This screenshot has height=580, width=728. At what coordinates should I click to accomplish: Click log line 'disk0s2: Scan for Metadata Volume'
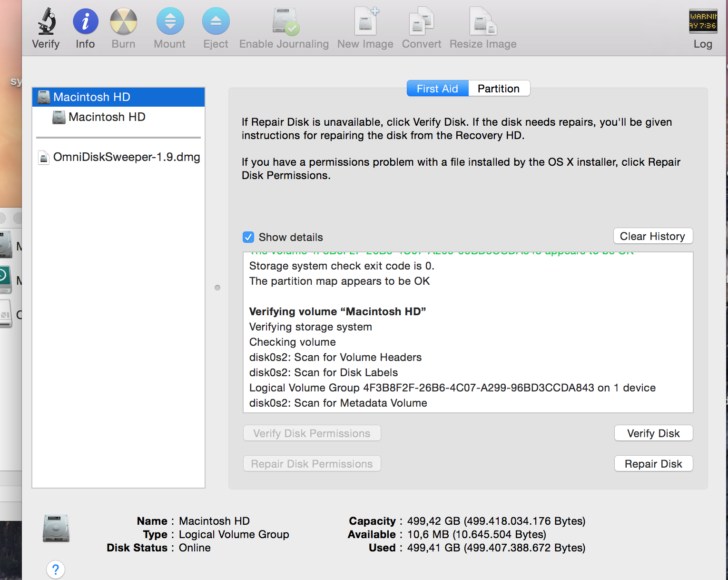tap(338, 403)
